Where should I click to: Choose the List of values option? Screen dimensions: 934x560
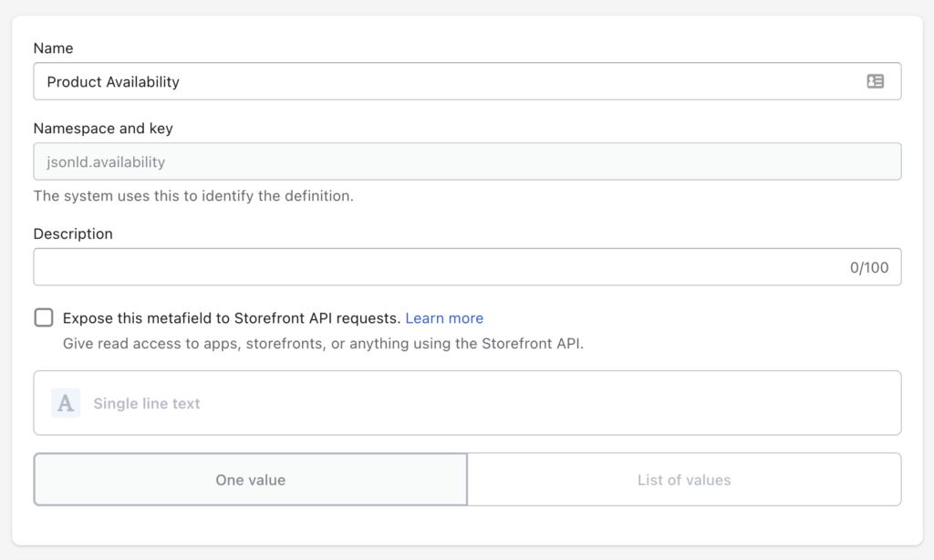click(x=684, y=480)
